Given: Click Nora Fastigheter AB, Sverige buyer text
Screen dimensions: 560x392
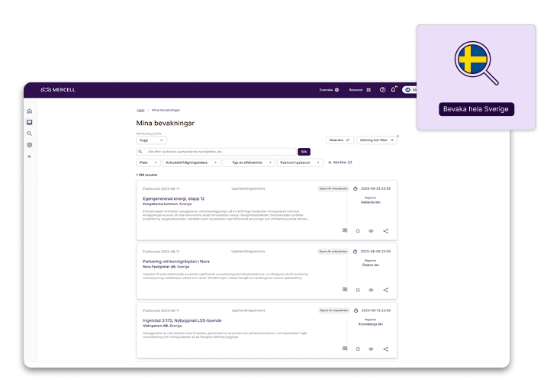Looking at the screenshot, I should click(166, 267).
